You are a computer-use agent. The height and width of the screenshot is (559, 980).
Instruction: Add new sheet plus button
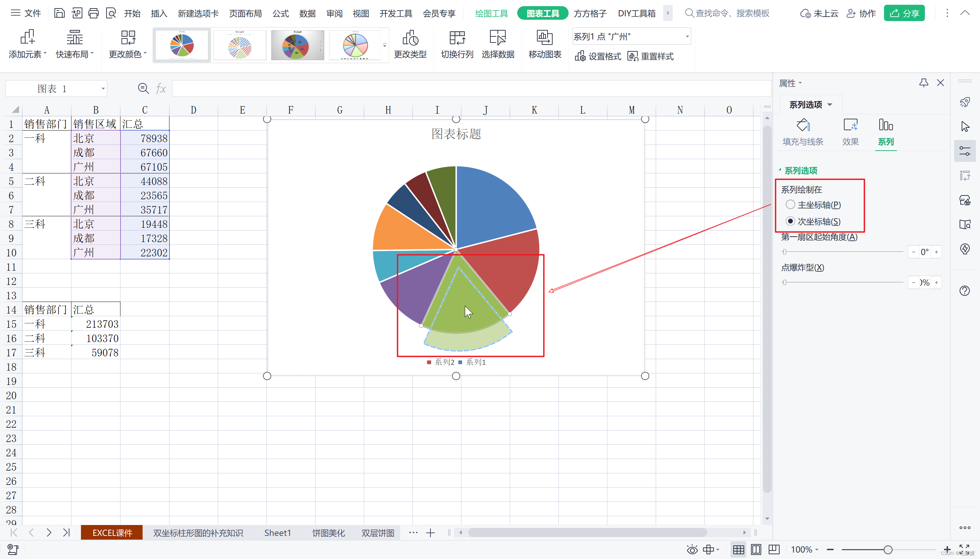tap(430, 533)
